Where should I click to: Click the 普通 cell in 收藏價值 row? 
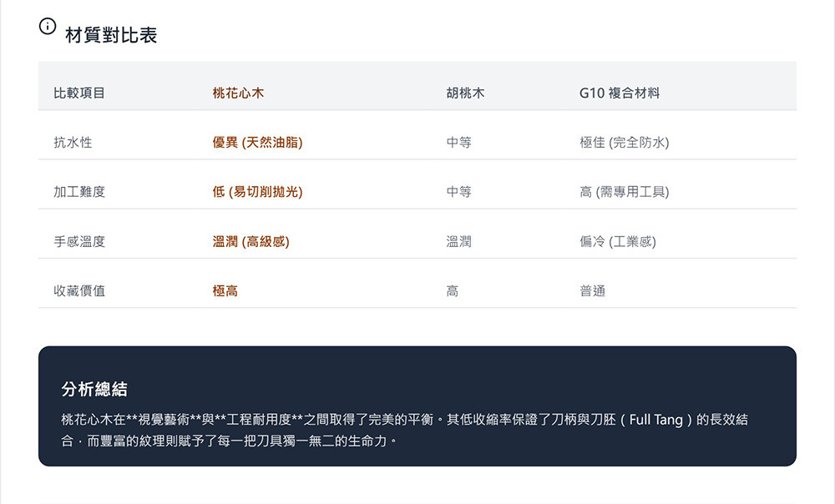pos(592,291)
